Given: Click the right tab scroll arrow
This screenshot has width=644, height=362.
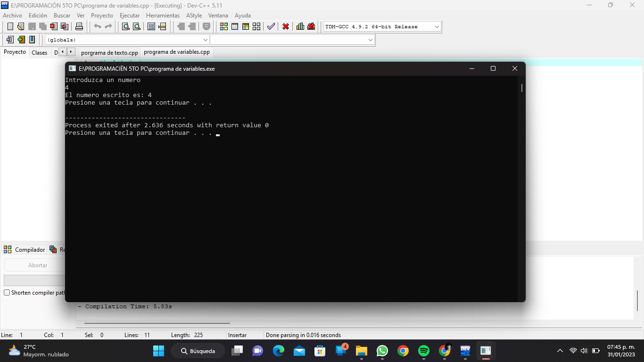Looking at the screenshot, I should pyautogui.click(x=71, y=52).
